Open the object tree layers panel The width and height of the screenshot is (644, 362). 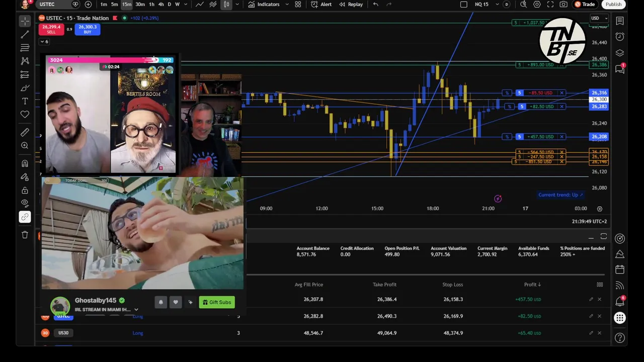tap(620, 53)
